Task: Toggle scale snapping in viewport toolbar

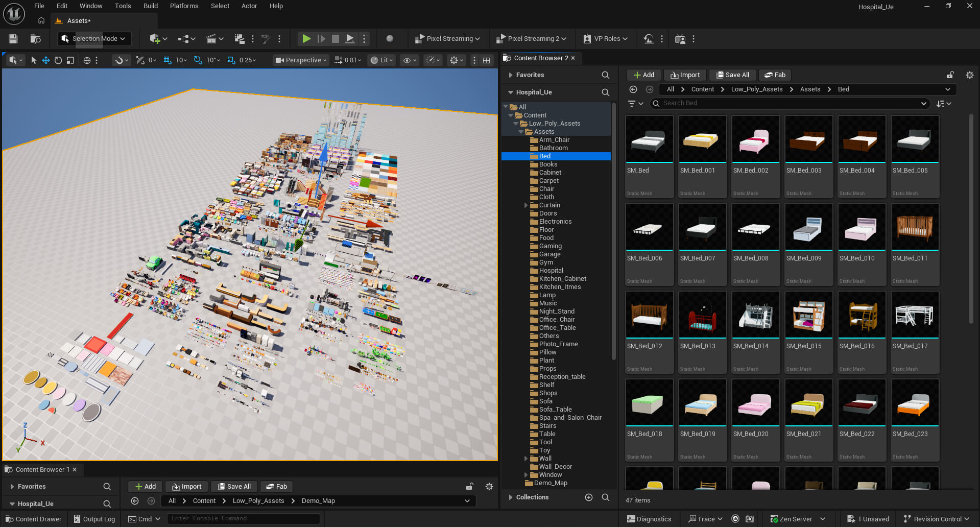Action: point(231,60)
